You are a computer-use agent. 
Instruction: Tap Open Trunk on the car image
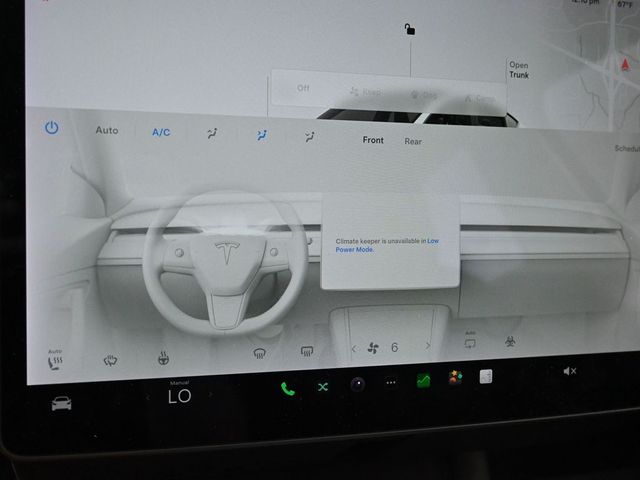pyautogui.click(x=519, y=70)
